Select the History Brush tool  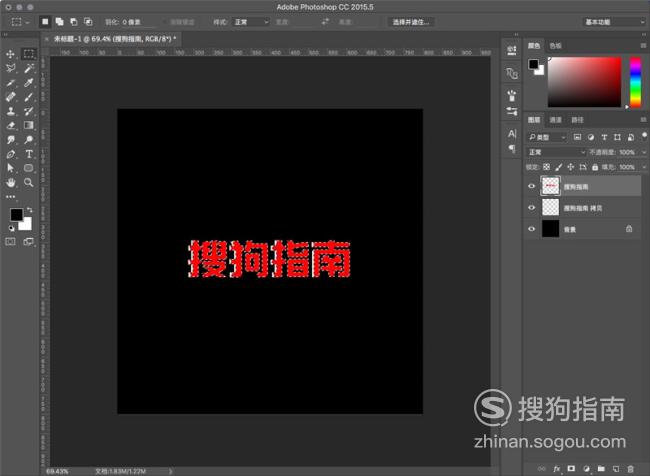click(x=29, y=111)
